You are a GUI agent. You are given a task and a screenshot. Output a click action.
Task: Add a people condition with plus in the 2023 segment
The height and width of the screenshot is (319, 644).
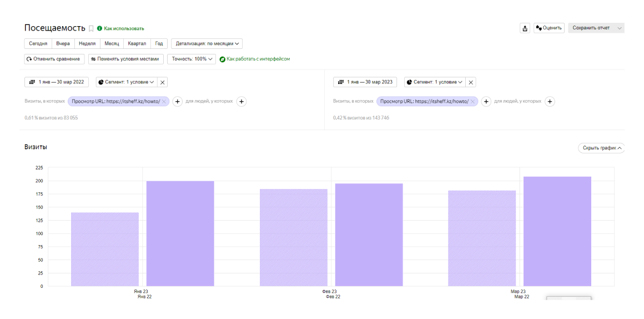tap(550, 101)
